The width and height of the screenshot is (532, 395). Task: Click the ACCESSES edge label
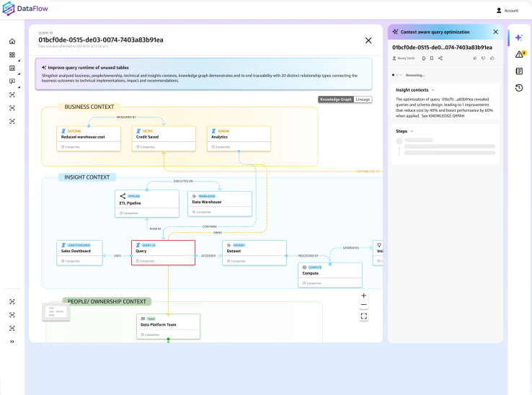(208, 256)
